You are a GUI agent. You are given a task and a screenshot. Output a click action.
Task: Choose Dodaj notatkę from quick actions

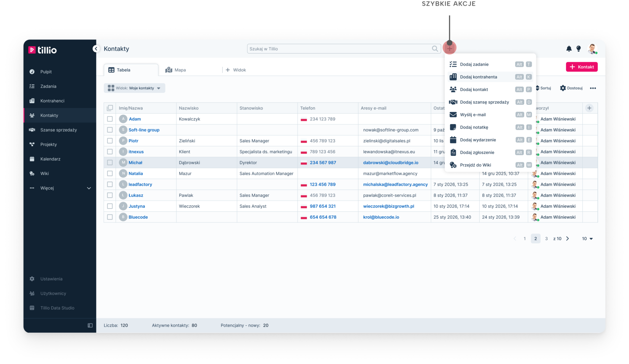490,127
